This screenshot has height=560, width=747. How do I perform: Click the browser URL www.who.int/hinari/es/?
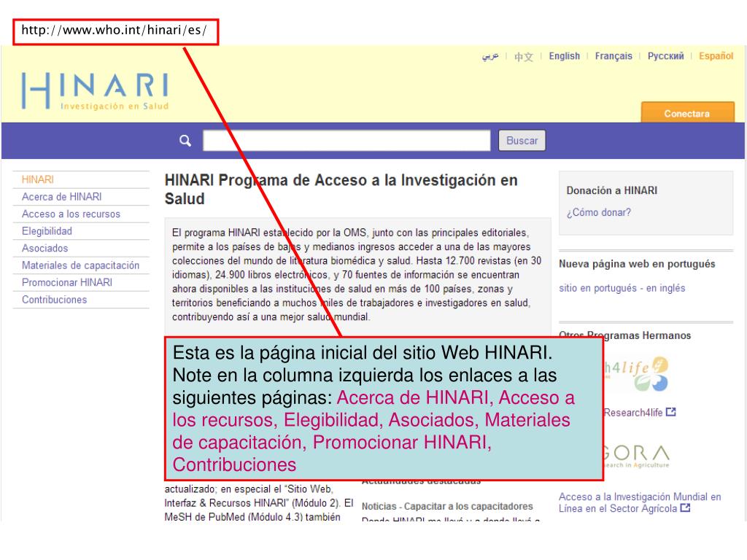pos(115,30)
